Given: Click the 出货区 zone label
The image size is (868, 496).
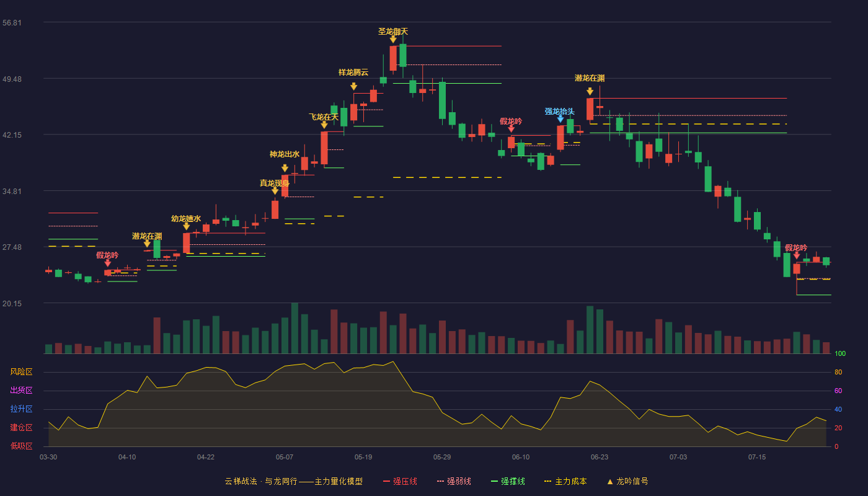Looking at the screenshot, I should [x=21, y=391].
